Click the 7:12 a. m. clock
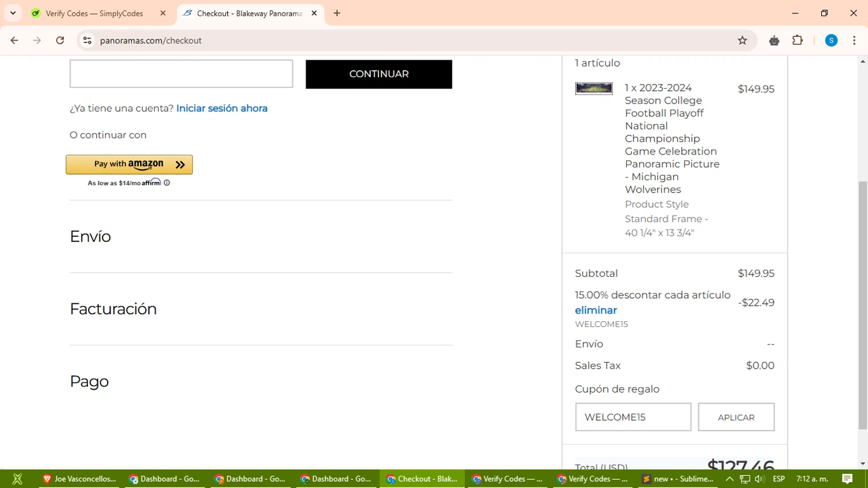This screenshot has width=868, height=488. [812, 479]
